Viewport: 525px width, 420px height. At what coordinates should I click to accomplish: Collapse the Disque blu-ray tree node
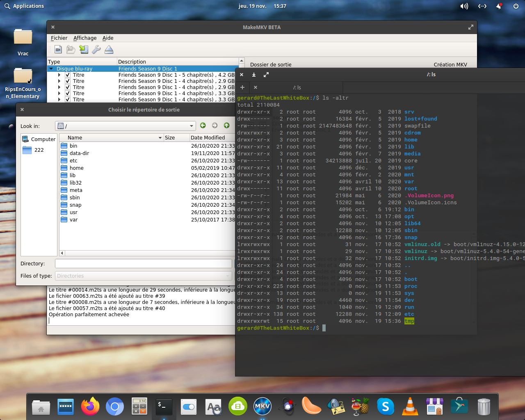[51, 69]
